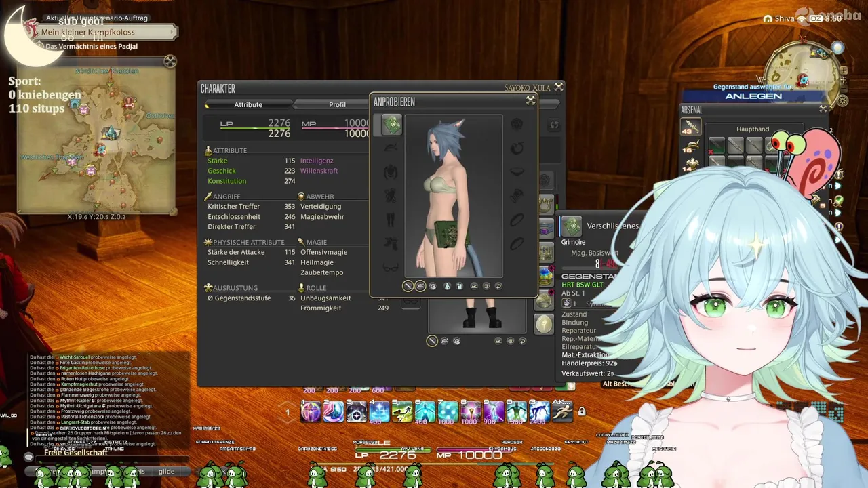Click the purple necklace equipment slot in Charakter

[546, 230]
